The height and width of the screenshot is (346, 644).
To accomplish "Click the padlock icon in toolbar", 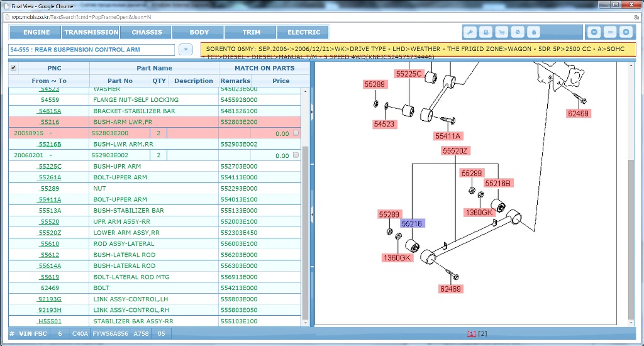I will [533, 32].
